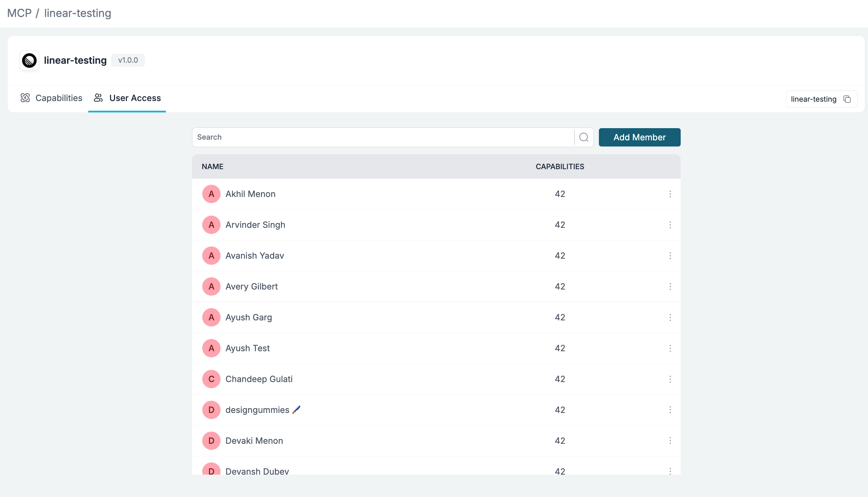Image resolution: width=868 pixels, height=497 pixels.
Task: Click the CAPABILITIES column header
Action: [x=560, y=166]
